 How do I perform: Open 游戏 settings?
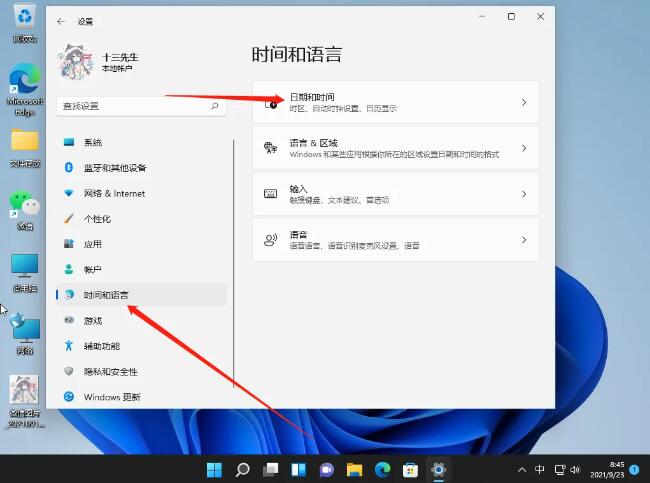pyautogui.click(x=141, y=320)
